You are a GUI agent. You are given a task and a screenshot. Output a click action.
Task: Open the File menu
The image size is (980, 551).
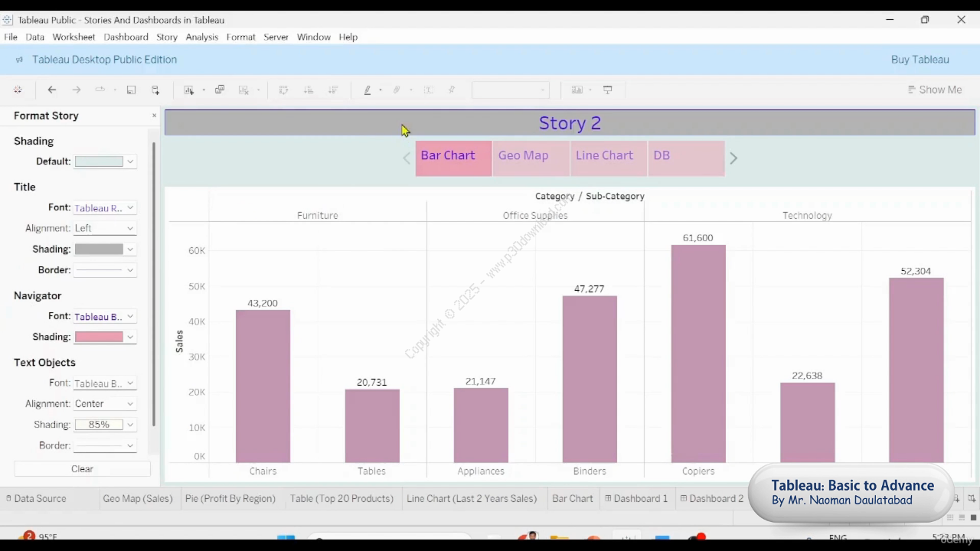[x=11, y=37]
